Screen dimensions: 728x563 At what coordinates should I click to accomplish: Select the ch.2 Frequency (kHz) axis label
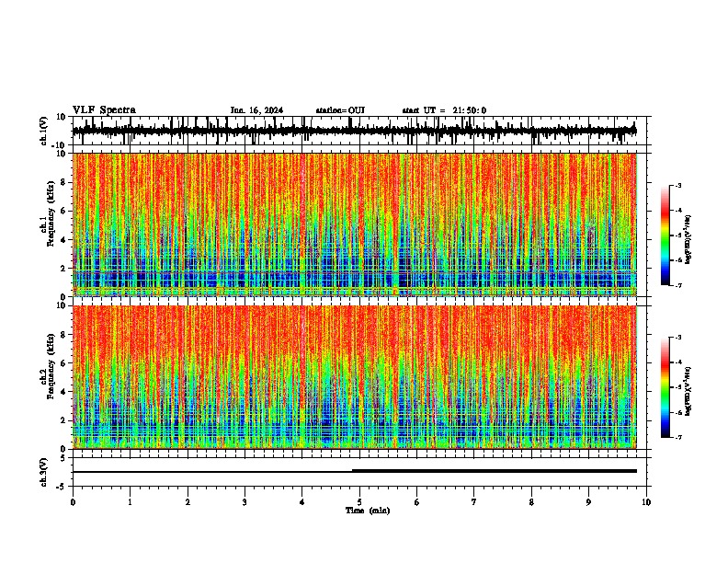[x=51, y=366]
